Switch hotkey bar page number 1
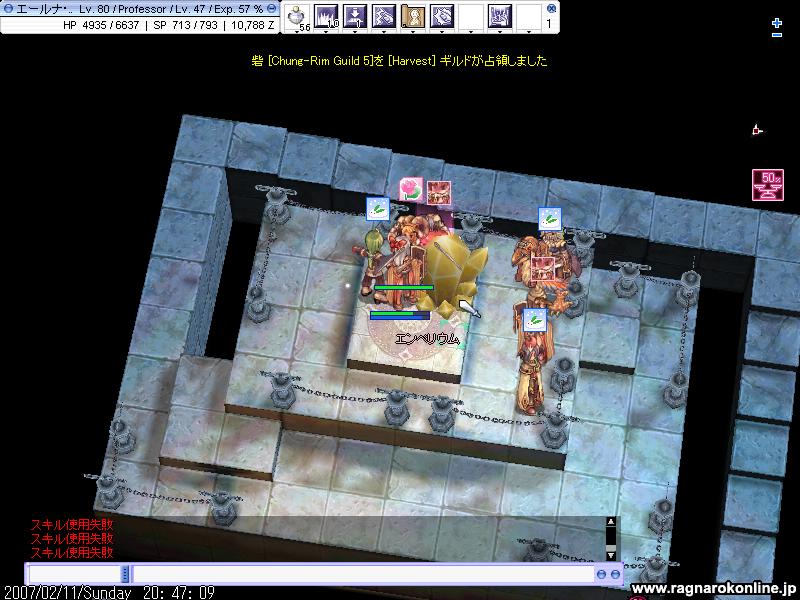This screenshot has height=600, width=800. click(549, 23)
